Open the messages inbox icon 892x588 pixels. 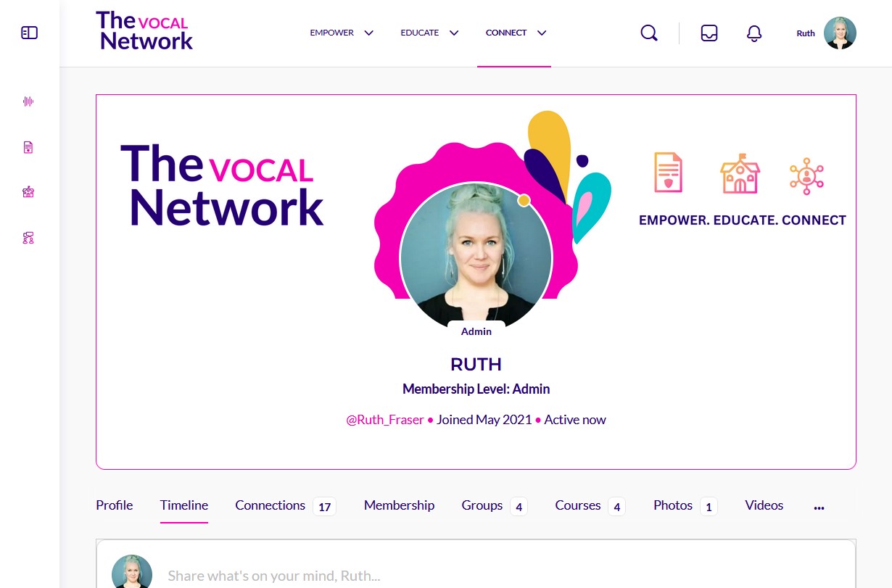coord(709,33)
